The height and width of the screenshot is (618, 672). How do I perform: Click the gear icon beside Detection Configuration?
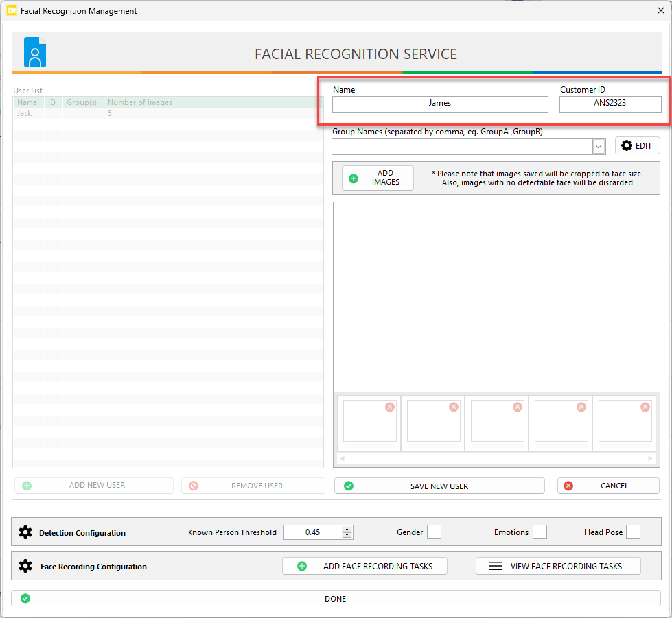click(25, 532)
